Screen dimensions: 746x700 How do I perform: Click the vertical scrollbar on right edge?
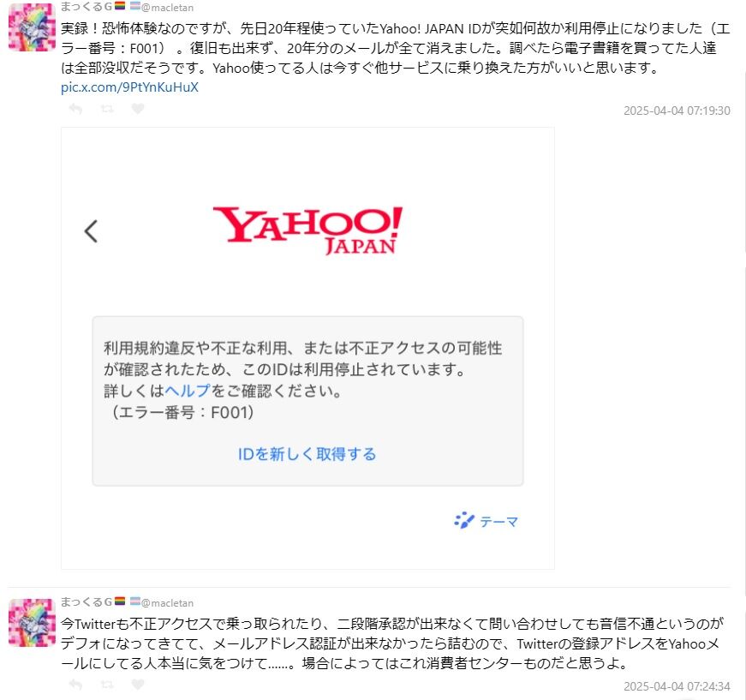point(744,333)
